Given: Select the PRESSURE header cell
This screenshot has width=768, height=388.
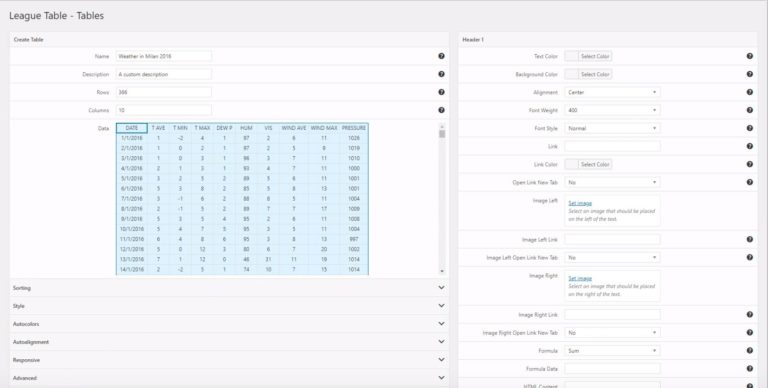Looking at the screenshot, I should point(354,128).
